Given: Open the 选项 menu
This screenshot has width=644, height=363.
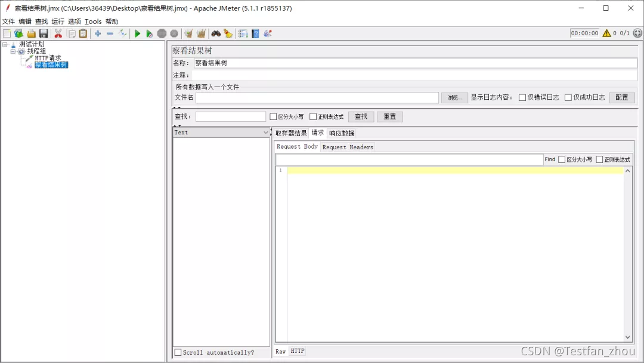Looking at the screenshot, I should point(75,21).
